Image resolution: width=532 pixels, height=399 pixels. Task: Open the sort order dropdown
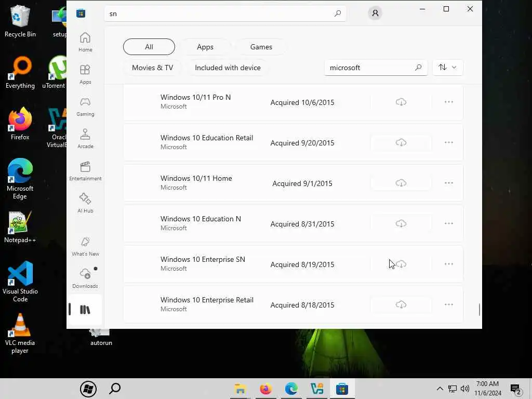447,67
